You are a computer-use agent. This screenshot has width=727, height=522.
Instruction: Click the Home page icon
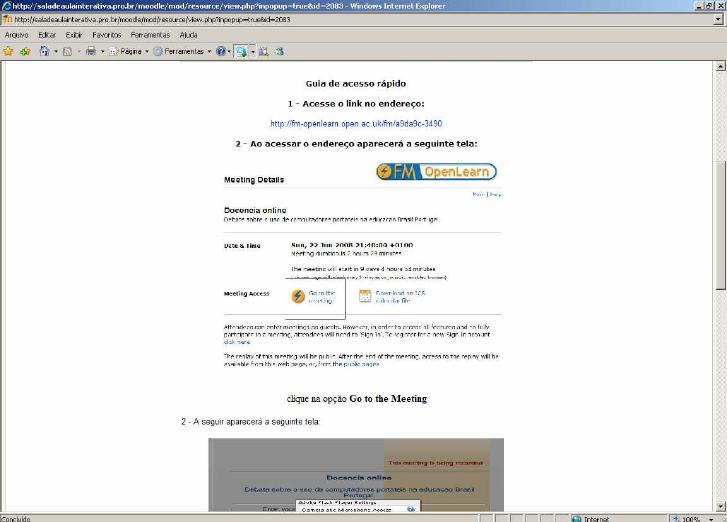tap(44, 51)
